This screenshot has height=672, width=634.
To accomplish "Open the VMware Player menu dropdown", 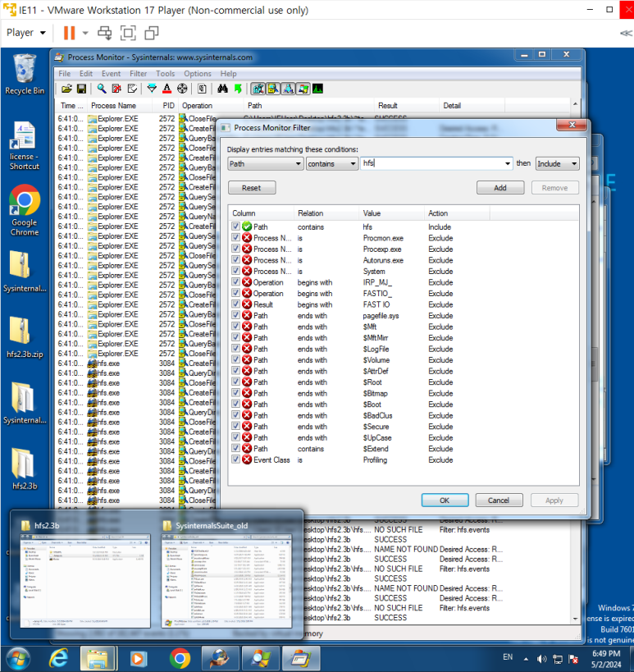I will point(25,33).
